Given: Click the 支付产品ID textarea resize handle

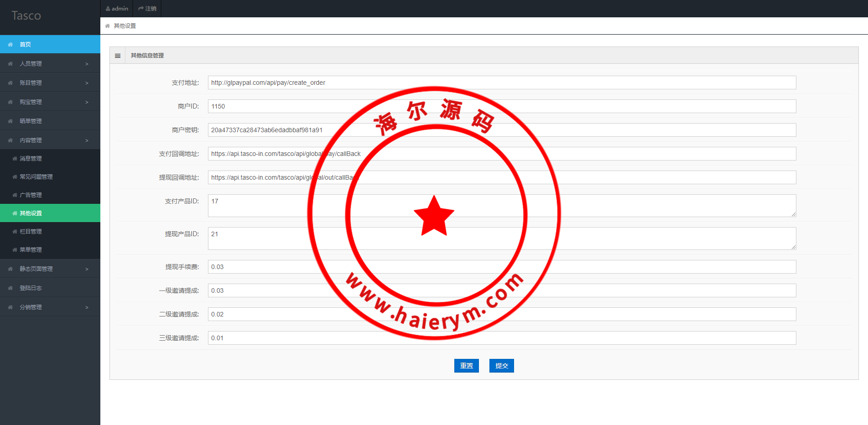Looking at the screenshot, I should 794,214.
